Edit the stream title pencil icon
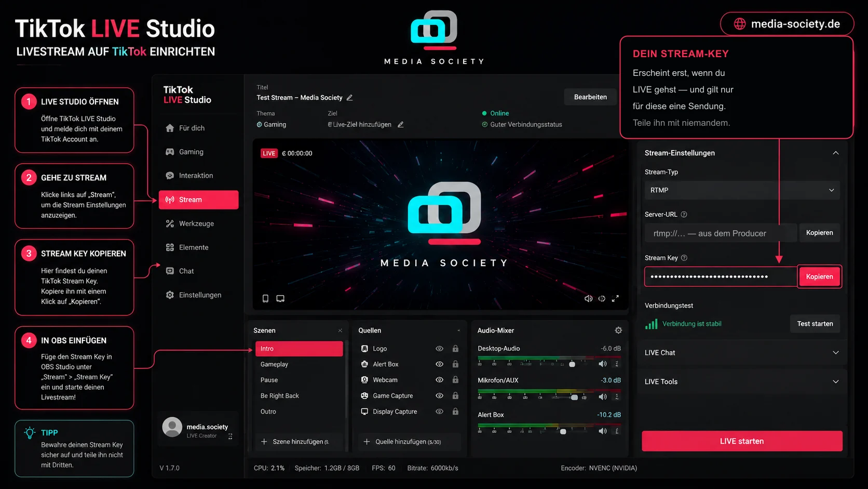The width and height of the screenshot is (868, 489). pyautogui.click(x=350, y=98)
